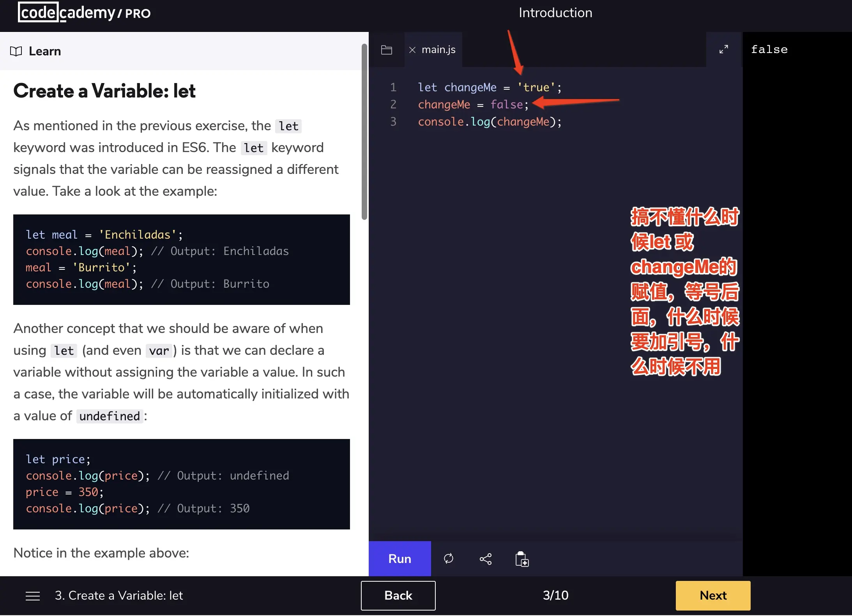This screenshot has width=852, height=616.
Task: Select the main.js editor tab
Action: point(438,50)
